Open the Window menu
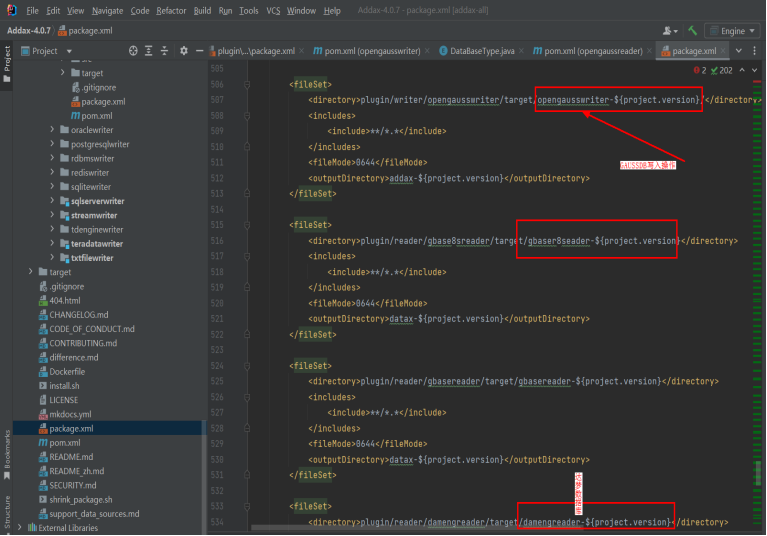Screen dimensions: 767x536 [301, 10]
